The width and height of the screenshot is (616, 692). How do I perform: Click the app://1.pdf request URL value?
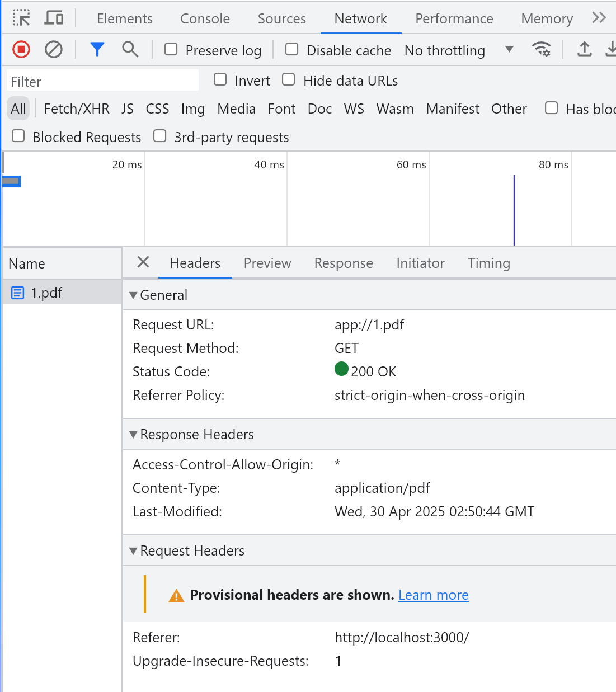369,324
